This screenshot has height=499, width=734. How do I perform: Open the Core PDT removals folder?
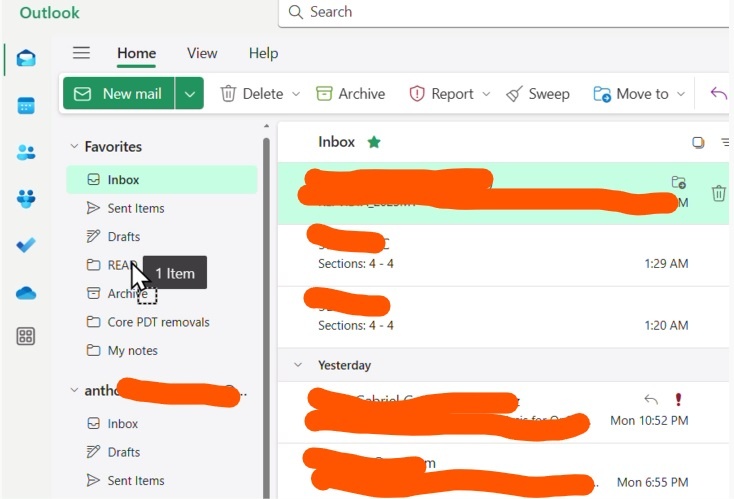pyautogui.click(x=162, y=322)
